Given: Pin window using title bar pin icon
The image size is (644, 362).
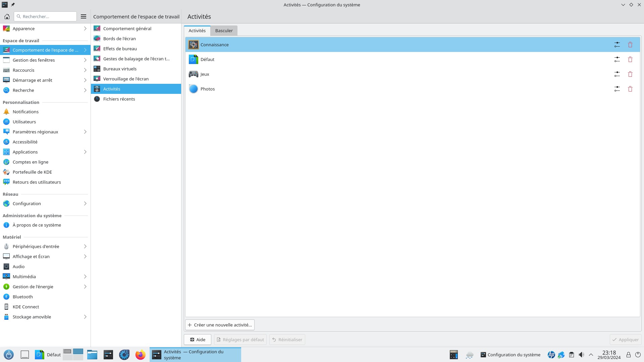Looking at the screenshot, I should pyautogui.click(x=13, y=5).
